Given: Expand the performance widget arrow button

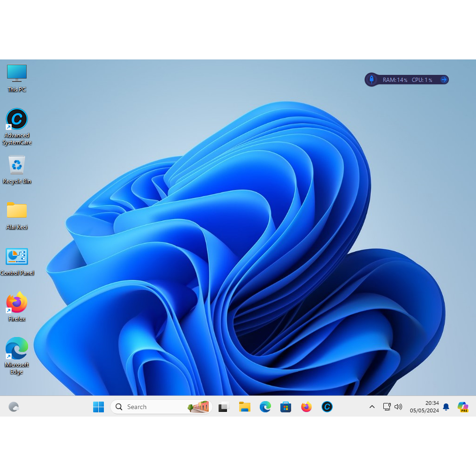Looking at the screenshot, I should (444, 80).
